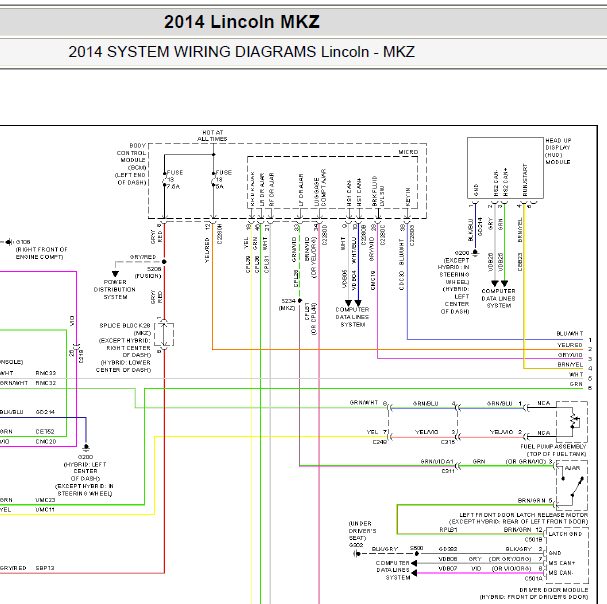
Task: Click the 'C2280H' connector label
Action: (x=220, y=233)
